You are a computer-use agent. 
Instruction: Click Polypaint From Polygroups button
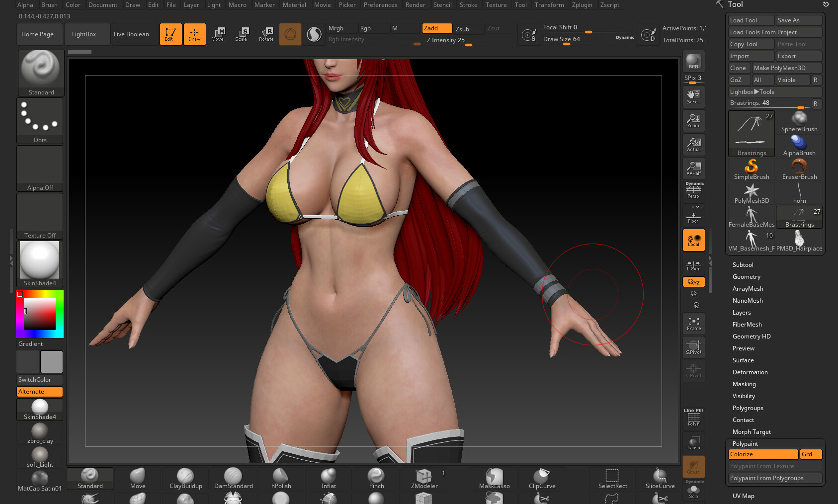point(775,478)
